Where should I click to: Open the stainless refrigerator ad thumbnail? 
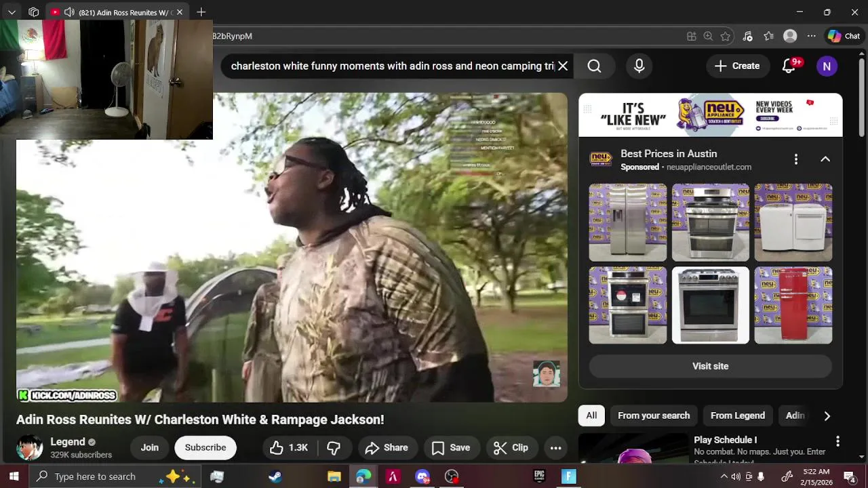(628, 222)
